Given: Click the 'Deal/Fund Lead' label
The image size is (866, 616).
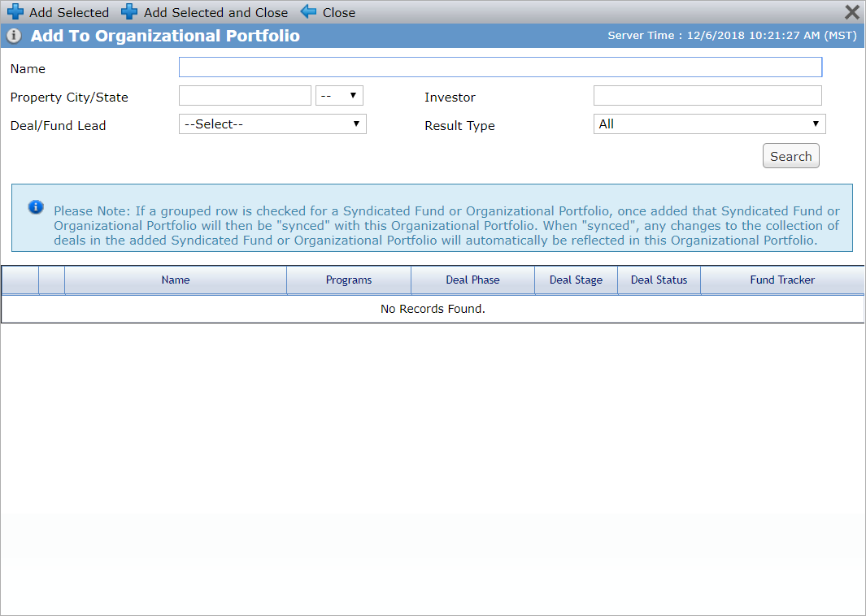Looking at the screenshot, I should pos(58,126).
